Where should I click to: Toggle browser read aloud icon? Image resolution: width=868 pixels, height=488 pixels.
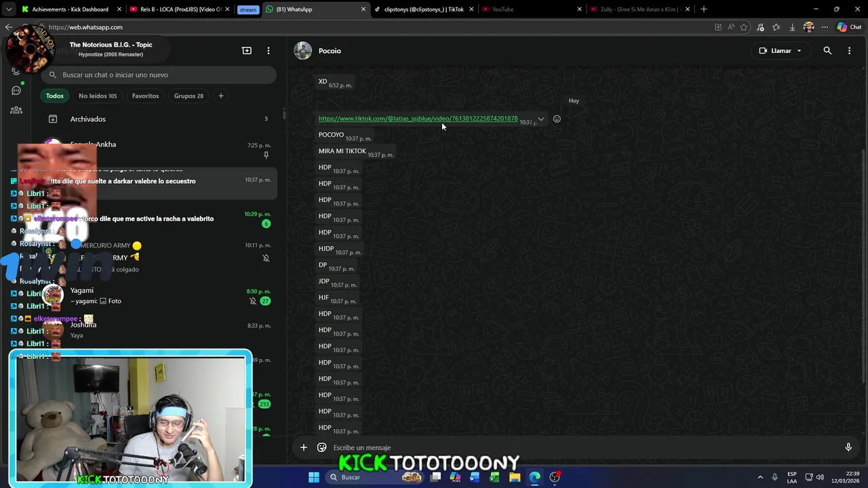point(730,27)
